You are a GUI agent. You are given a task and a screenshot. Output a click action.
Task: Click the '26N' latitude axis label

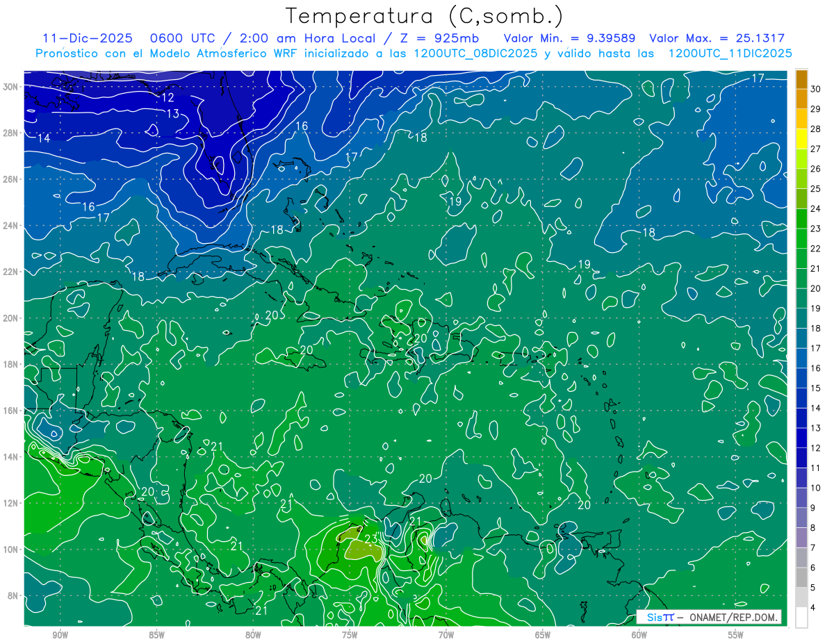pyautogui.click(x=11, y=179)
